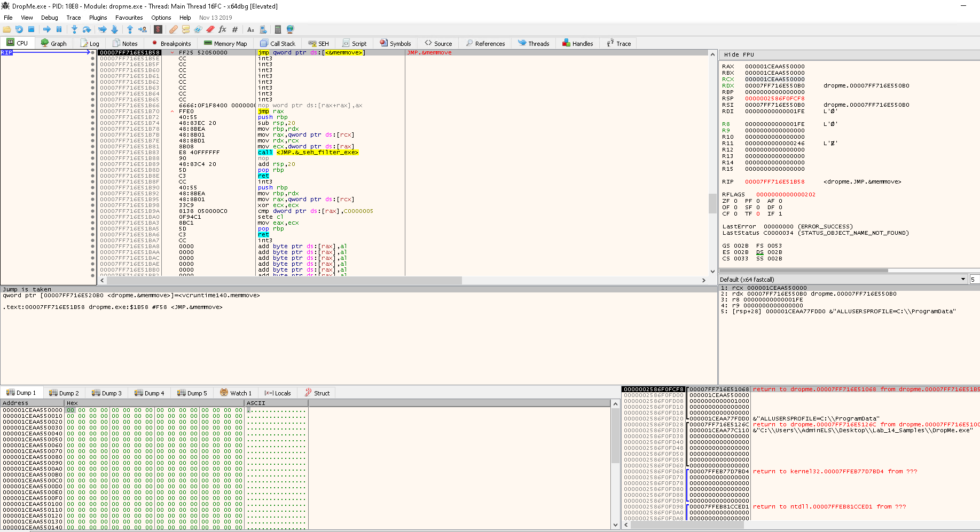This screenshot has height=532, width=980.
Task: Select the Dump 2 tab
Action: [x=64, y=393]
